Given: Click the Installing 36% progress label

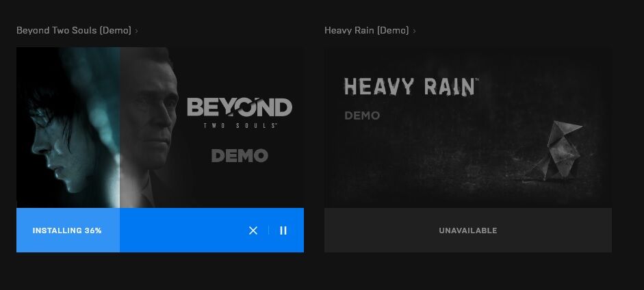Looking at the screenshot, I should tap(67, 230).
